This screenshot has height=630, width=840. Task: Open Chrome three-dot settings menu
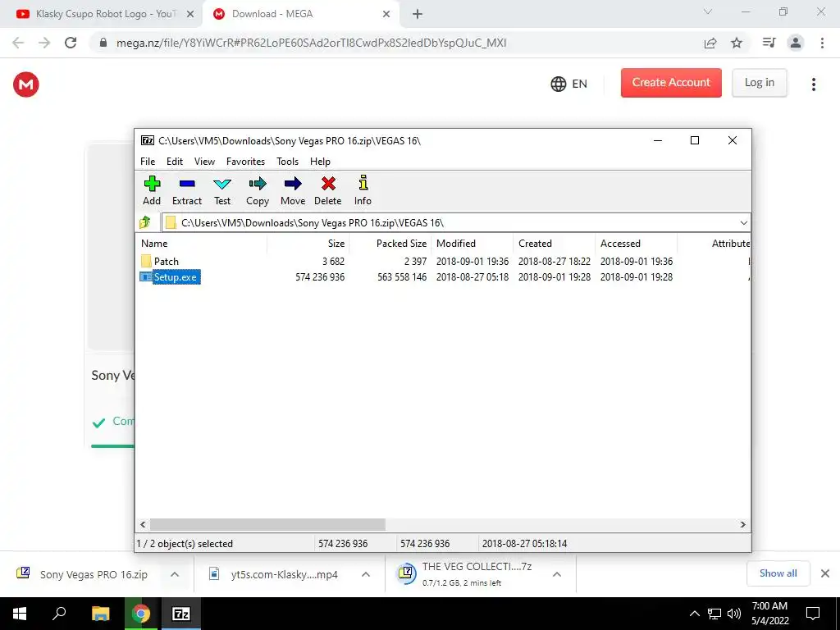822,43
